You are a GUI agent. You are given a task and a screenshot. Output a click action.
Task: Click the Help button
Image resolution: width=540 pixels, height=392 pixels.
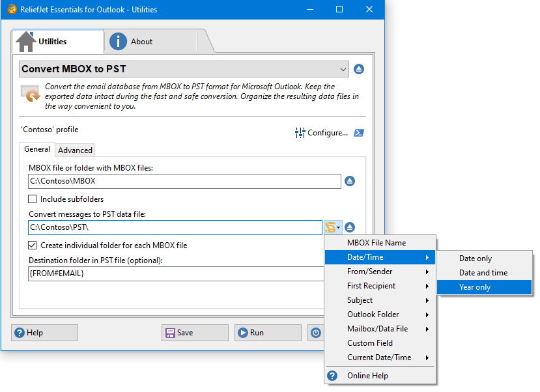[44, 333]
